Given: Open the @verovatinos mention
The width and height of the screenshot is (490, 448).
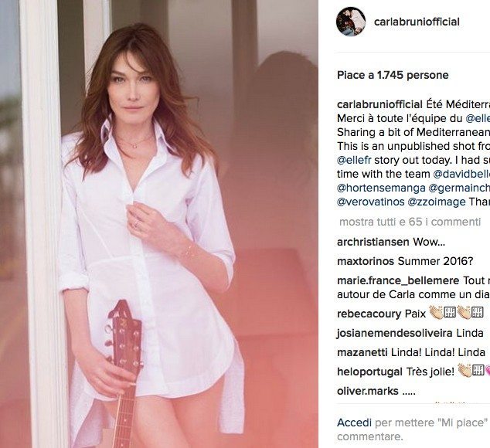Looking at the screenshot, I should [x=371, y=202].
